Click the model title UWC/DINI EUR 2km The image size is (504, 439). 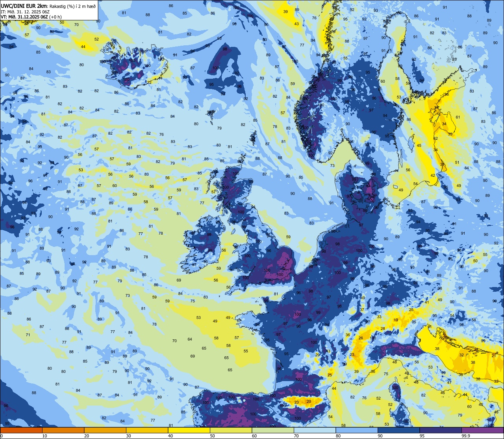point(24,6)
